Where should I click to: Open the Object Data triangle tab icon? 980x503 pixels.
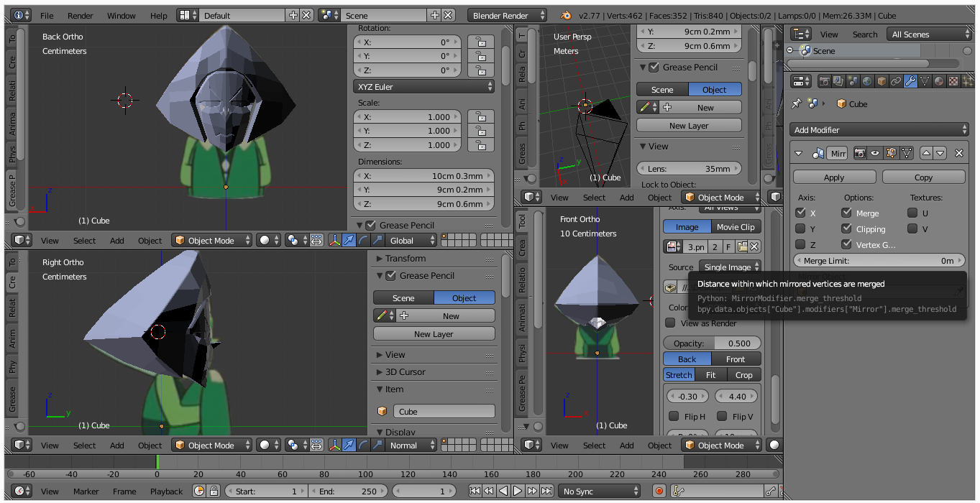[x=925, y=81]
